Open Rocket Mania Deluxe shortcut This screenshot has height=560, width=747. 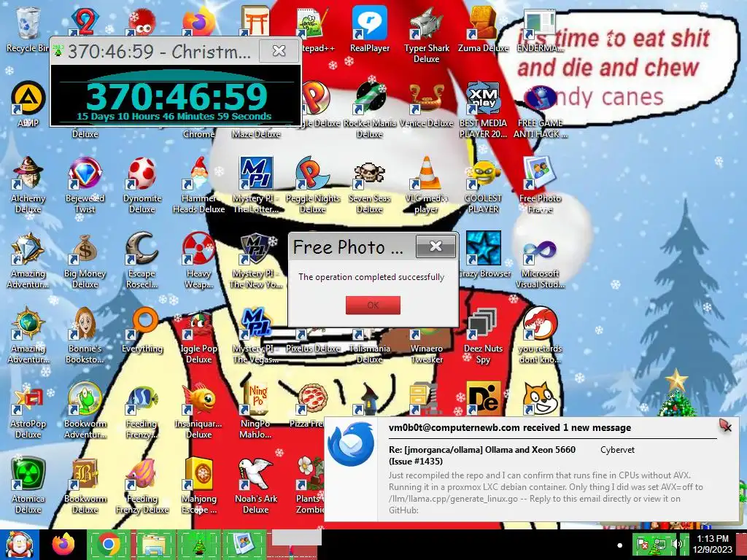(x=370, y=109)
